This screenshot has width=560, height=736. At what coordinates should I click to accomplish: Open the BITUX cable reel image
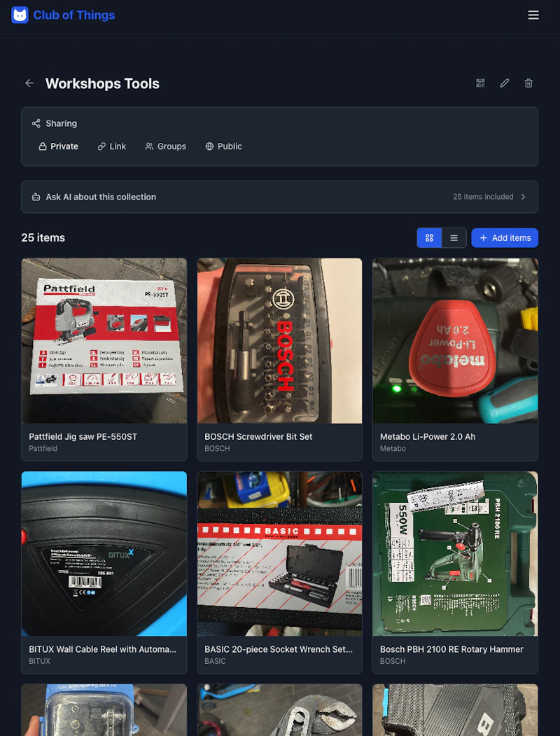click(x=104, y=554)
